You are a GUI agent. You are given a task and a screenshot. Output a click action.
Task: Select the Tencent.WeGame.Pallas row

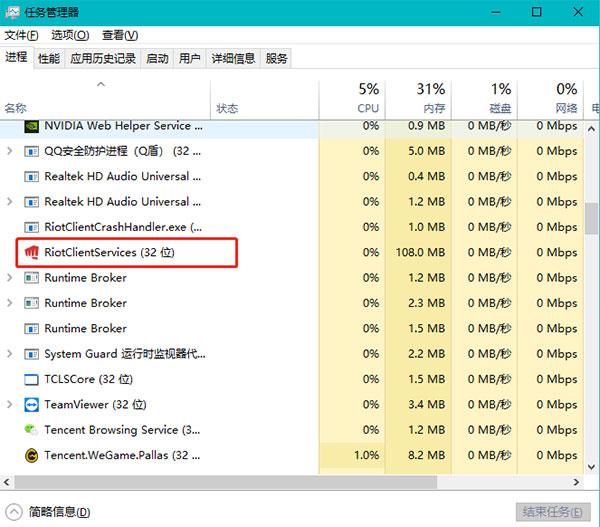[292, 455]
